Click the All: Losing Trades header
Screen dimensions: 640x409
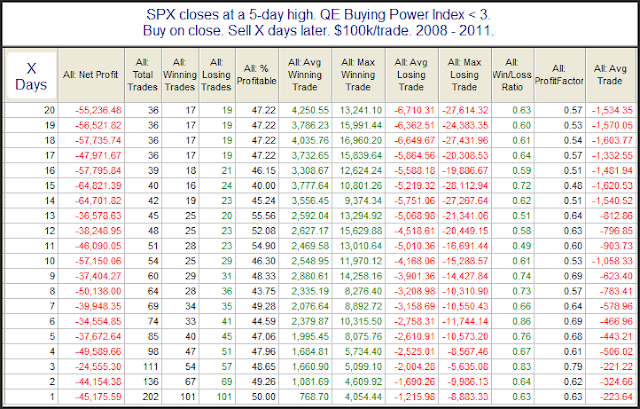217,75
